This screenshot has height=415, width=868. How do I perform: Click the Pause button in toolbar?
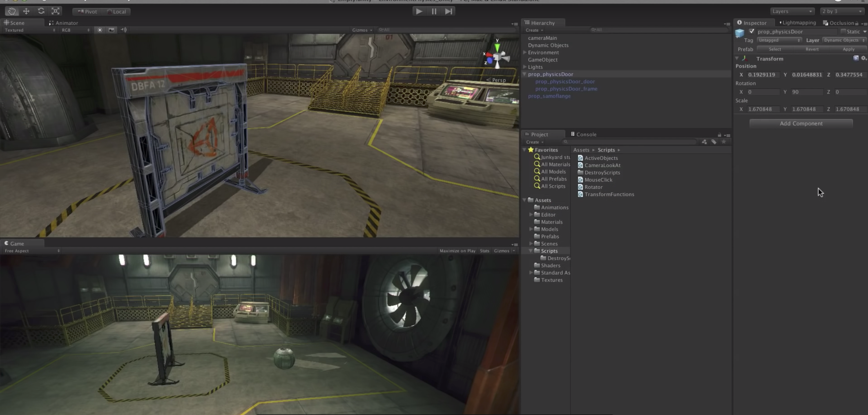click(x=434, y=11)
